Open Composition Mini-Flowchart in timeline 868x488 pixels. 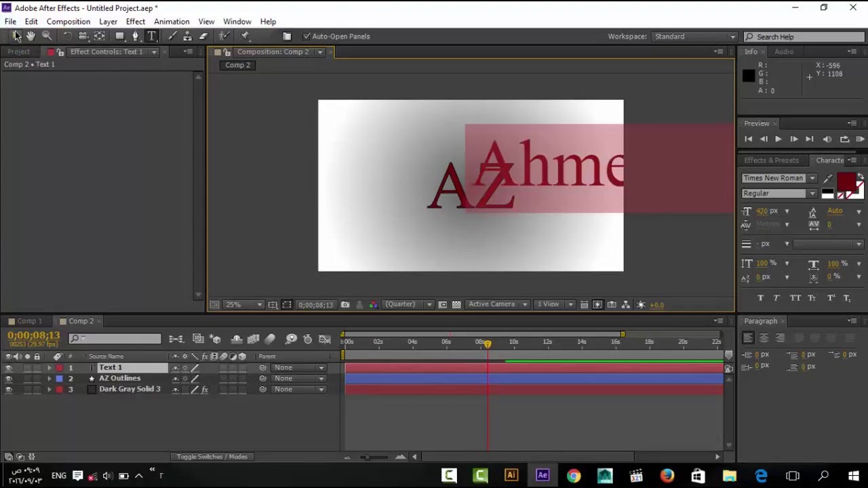point(176,339)
